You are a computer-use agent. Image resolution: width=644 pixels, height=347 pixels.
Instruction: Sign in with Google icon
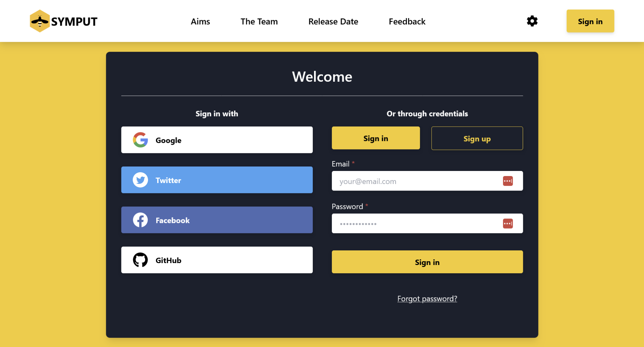(140, 140)
